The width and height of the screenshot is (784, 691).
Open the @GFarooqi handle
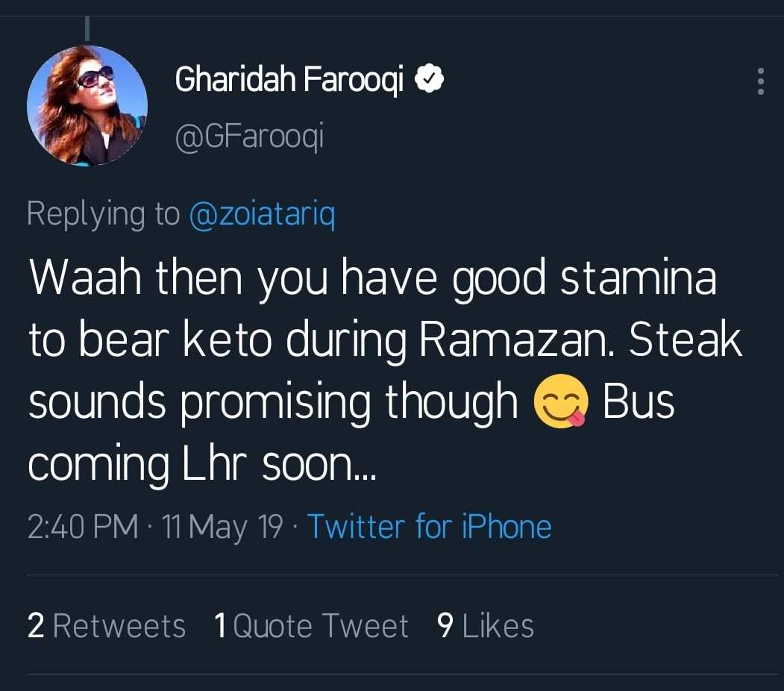(x=249, y=137)
